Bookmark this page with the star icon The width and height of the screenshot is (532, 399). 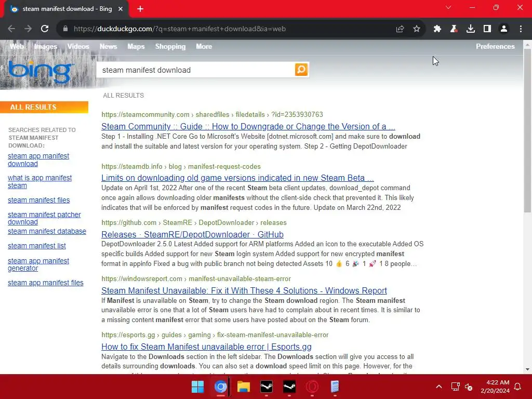pyautogui.click(x=417, y=29)
